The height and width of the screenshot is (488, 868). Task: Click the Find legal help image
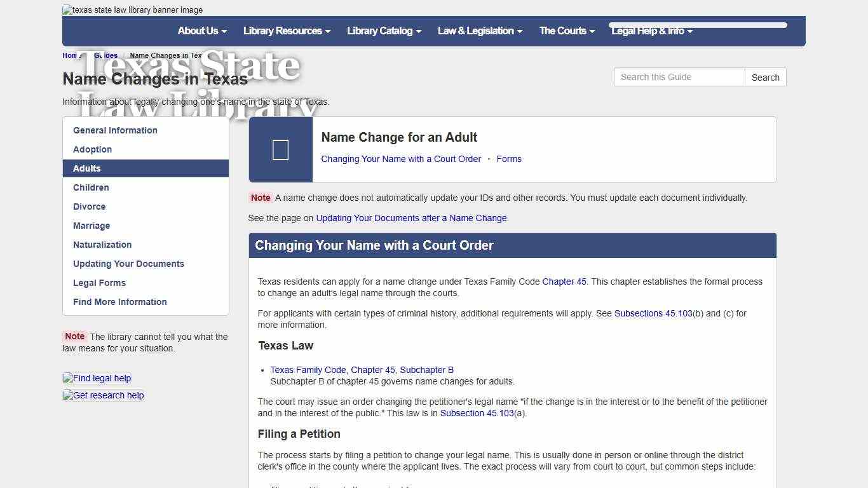[97, 378]
